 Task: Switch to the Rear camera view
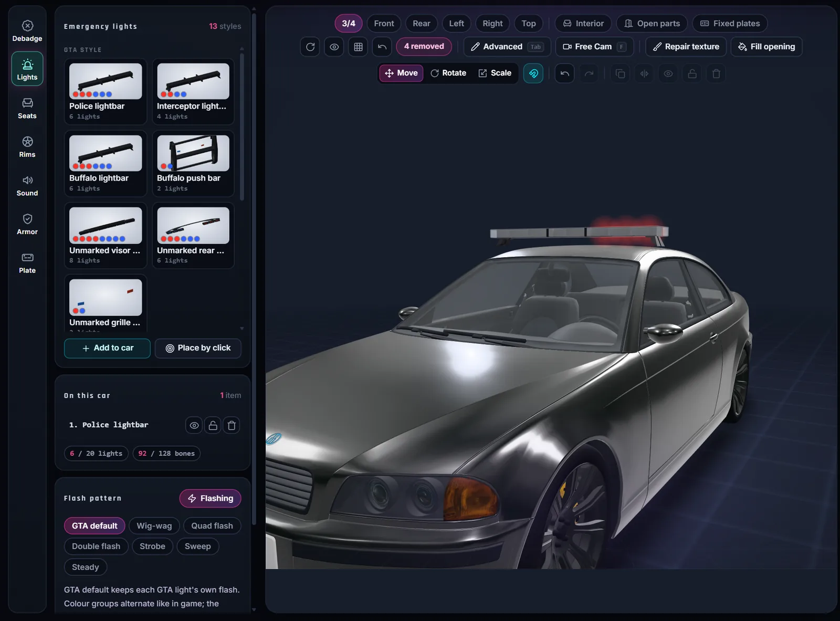point(421,24)
